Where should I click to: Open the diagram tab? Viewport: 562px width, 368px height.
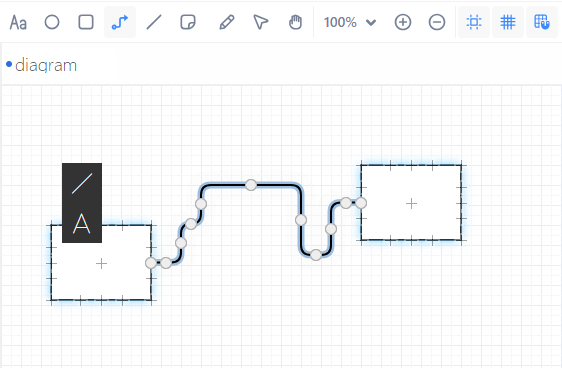(42, 65)
